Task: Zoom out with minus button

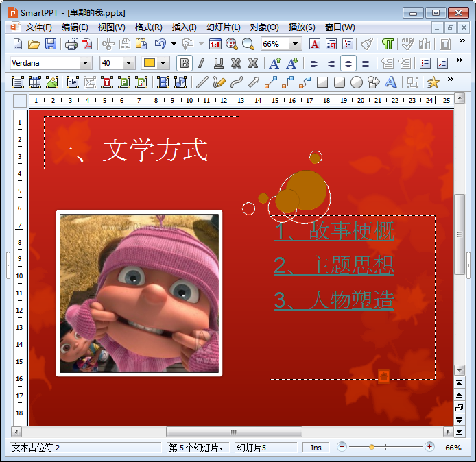Action: click(342, 447)
